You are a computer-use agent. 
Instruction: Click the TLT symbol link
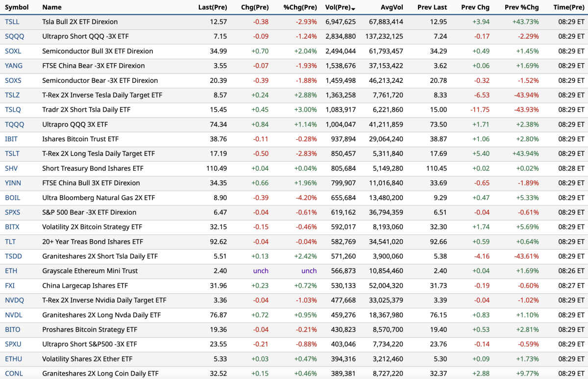click(x=10, y=242)
